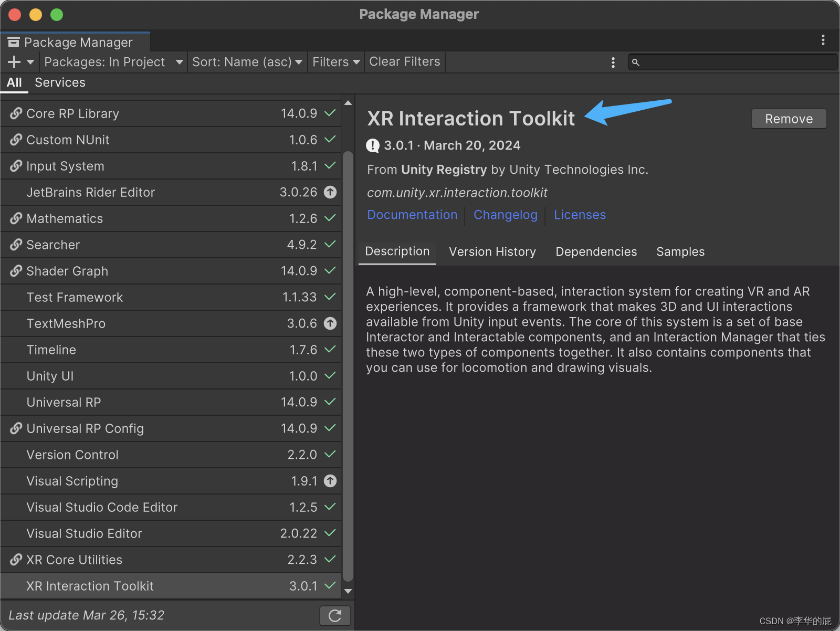Viewport: 840px width, 631px height.
Task: Open the window three-dot options menu
Action: coord(823,40)
